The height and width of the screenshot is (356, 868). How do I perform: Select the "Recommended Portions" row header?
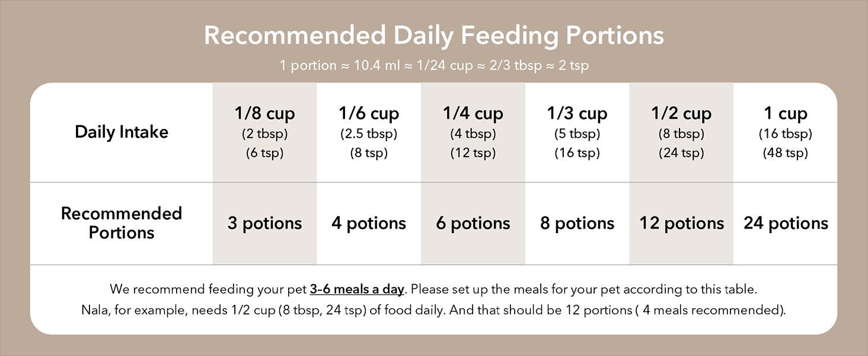122,223
